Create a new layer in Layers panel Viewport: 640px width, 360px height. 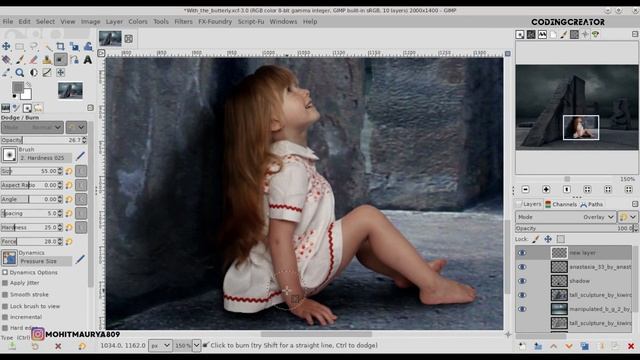(x=522, y=346)
